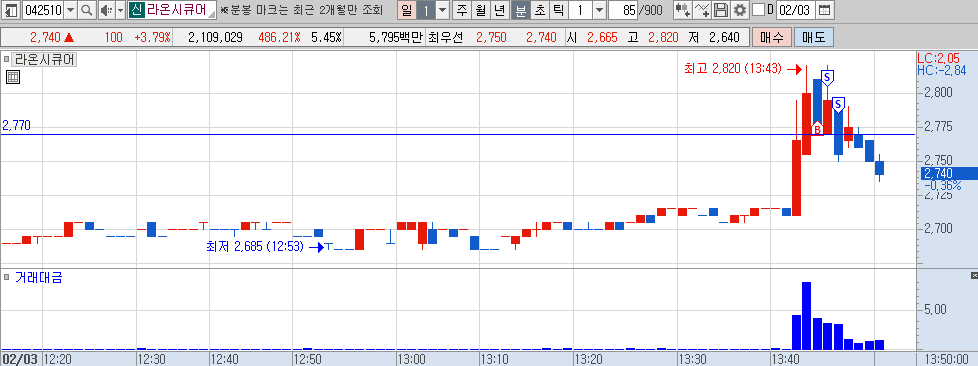Screen dimensions: 978x366
Task: Click the 매수 buy button
Action: (x=772, y=37)
